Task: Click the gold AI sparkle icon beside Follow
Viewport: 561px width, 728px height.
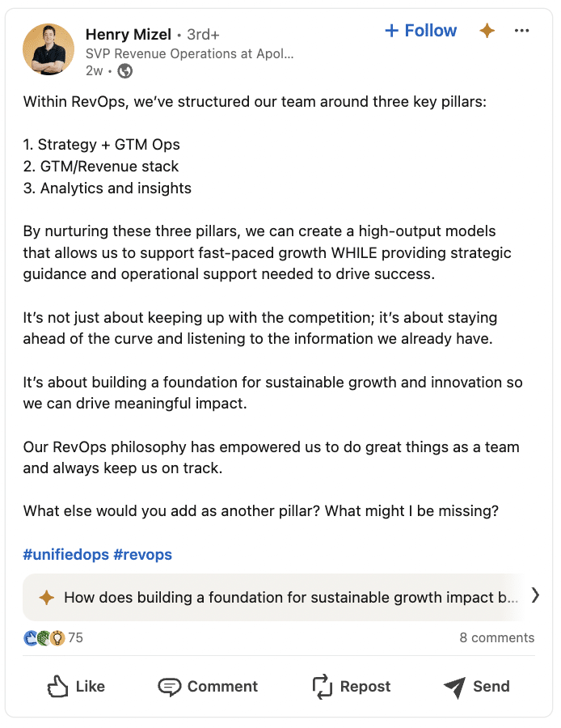Action: 487,31
